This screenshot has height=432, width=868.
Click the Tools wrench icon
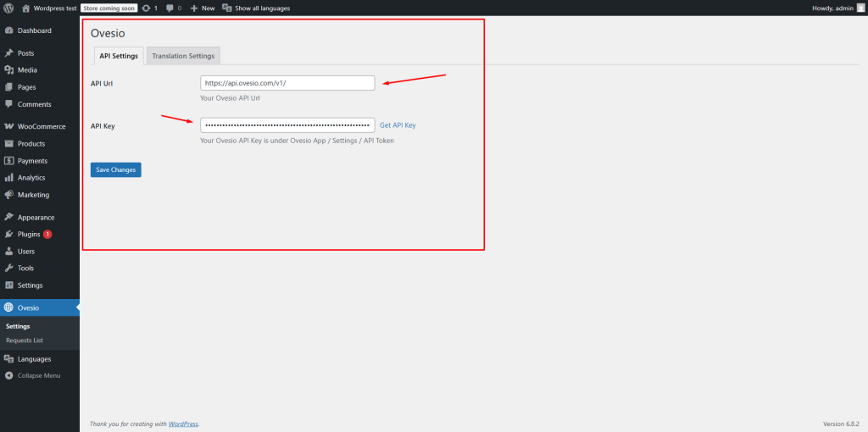[8, 269]
